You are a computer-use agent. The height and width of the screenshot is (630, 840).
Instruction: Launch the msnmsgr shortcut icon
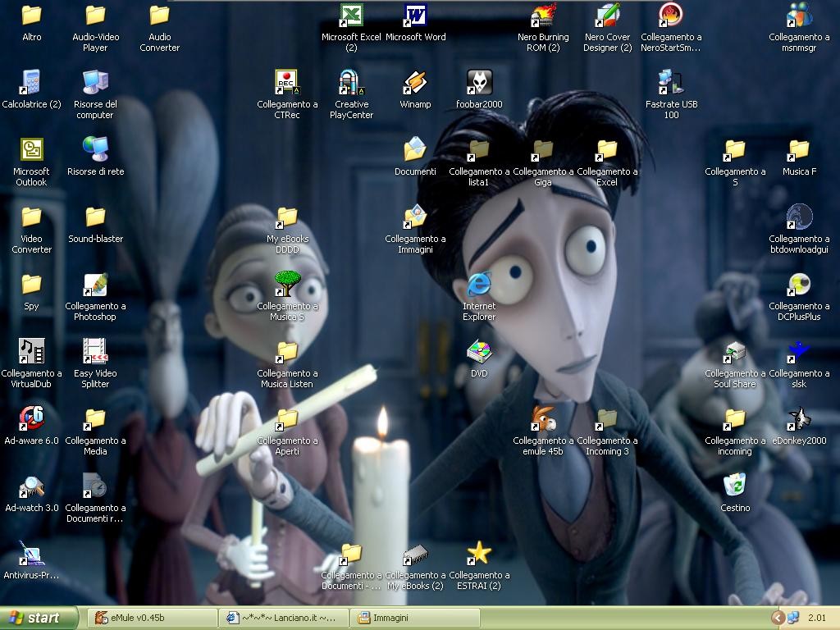point(799,16)
